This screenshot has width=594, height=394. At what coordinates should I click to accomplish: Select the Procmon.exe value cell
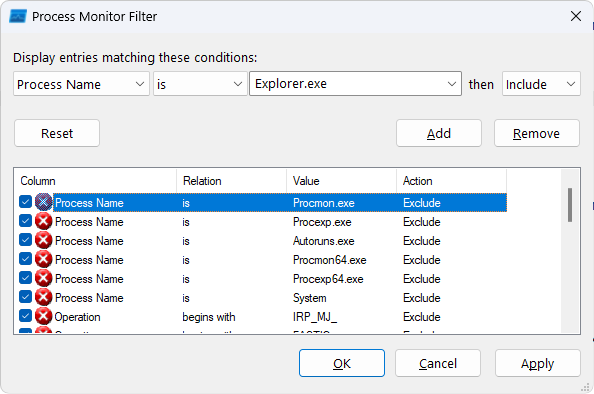tap(324, 203)
